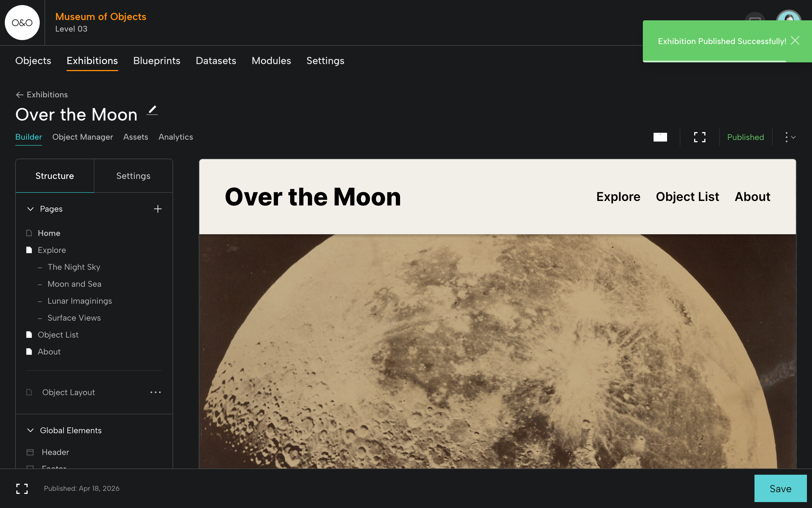Open the Assets sub-tab
This screenshot has width=812, height=508.
click(136, 137)
